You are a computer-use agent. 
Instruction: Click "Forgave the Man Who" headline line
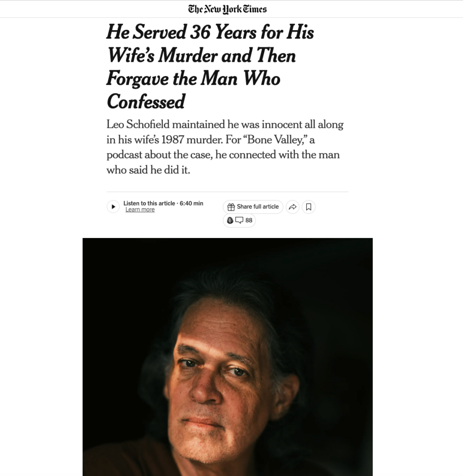[x=193, y=78]
